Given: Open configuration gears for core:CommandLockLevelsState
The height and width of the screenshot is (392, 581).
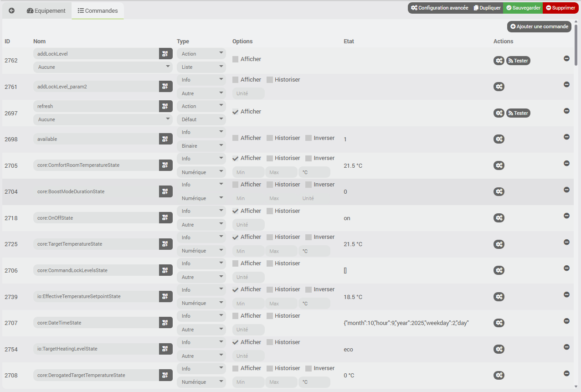Looking at the screenshot, I should (x=499, y=270).
